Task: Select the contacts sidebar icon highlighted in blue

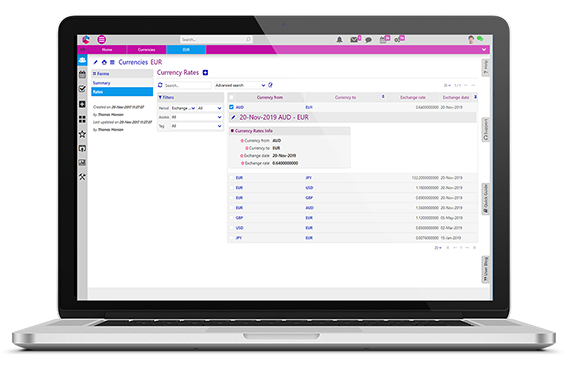Action: tap(82, 60)
